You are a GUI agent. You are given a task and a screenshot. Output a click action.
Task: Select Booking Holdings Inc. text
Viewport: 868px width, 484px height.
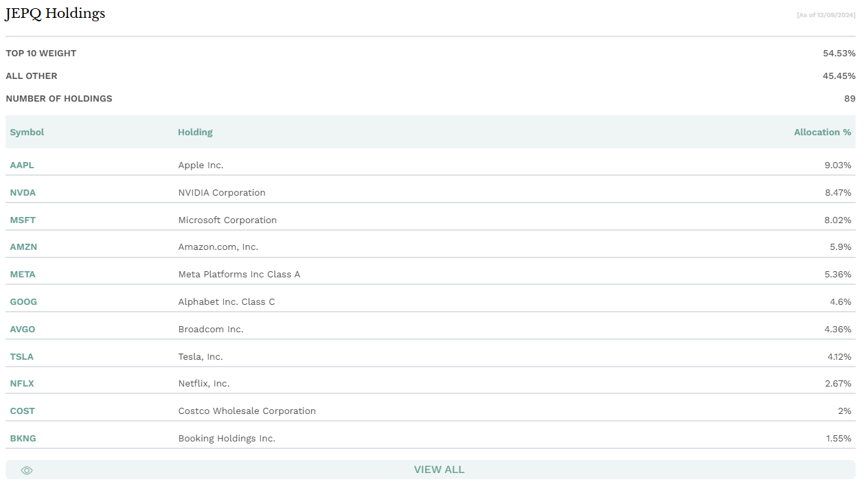227,439
